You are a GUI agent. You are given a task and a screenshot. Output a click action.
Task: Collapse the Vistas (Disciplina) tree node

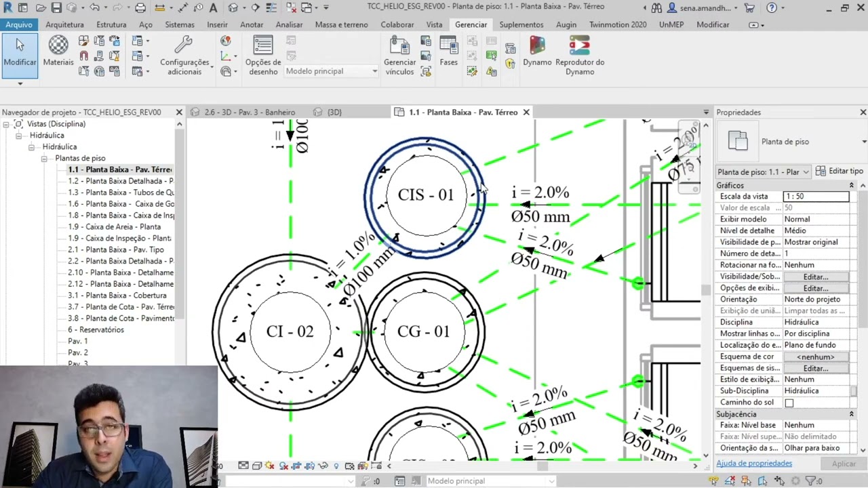point(6,124)
